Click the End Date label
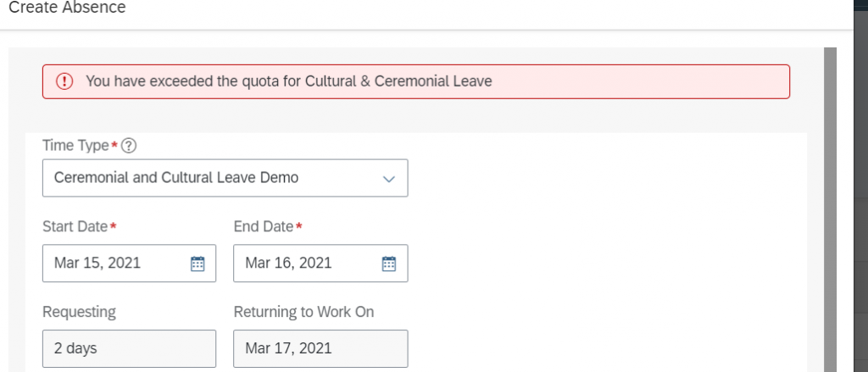Screen dimensions: 868x372 pyautogui.click(x=264, y=226)
